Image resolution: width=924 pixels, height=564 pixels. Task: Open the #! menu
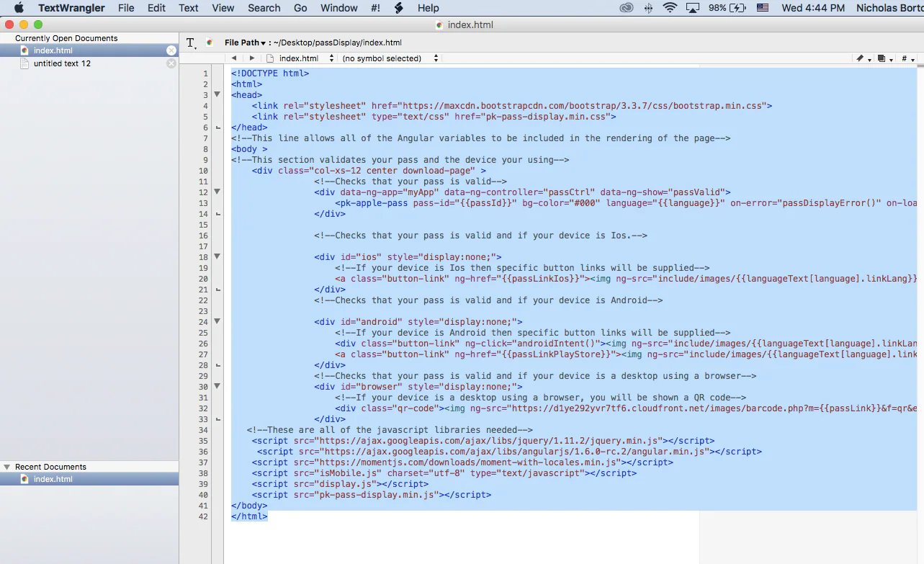375,8
